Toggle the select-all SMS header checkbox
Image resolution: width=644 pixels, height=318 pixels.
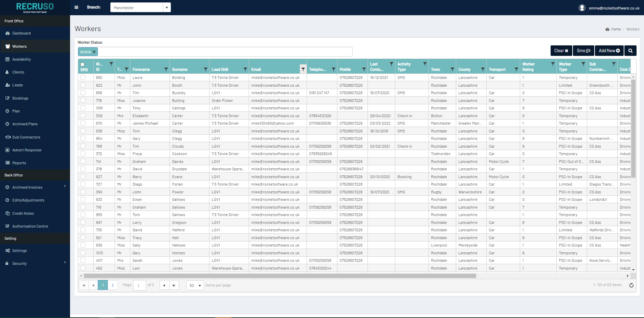[82, 64]
